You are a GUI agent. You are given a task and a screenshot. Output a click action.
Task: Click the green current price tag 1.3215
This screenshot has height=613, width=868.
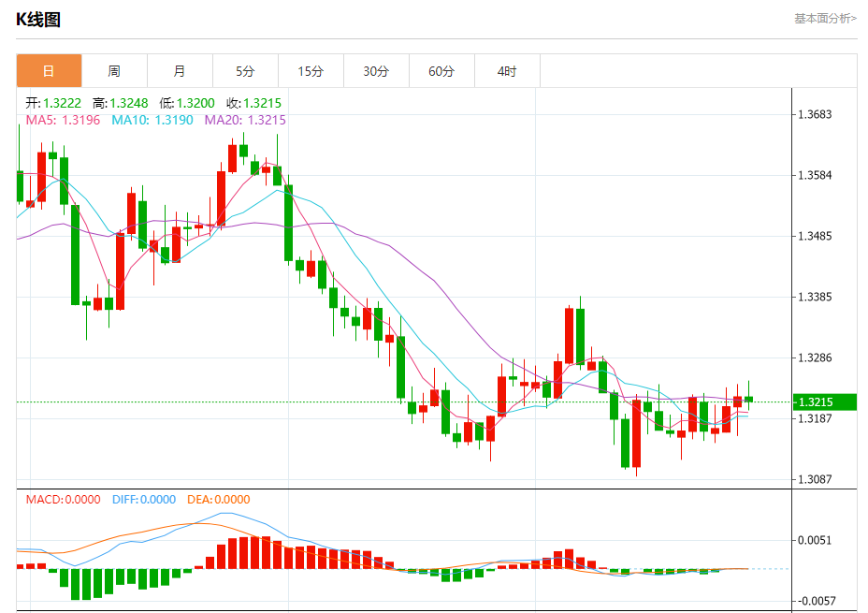tap(825, 402)
